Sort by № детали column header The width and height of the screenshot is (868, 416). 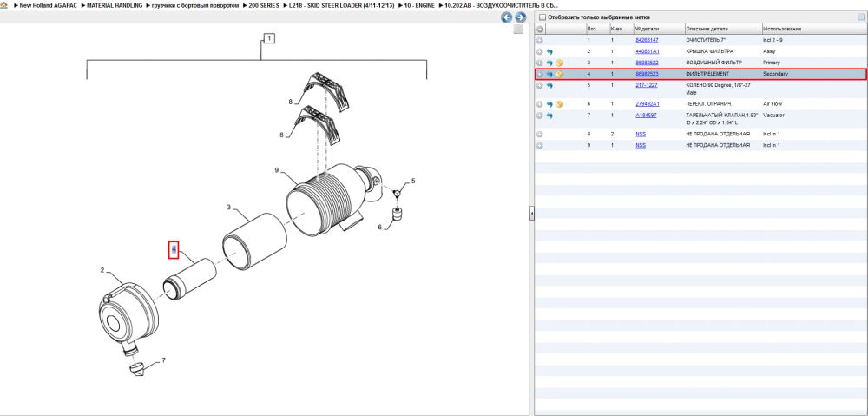point(648,29)
